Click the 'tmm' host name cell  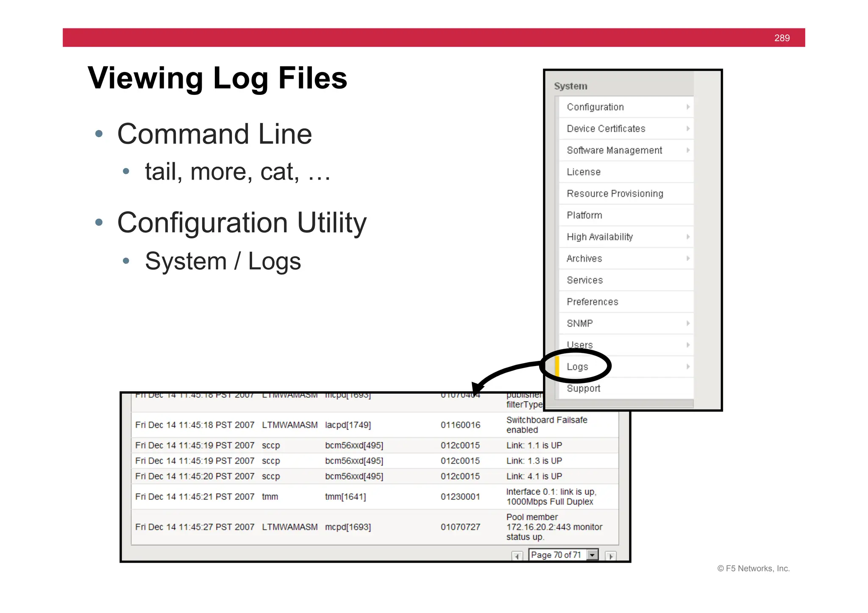[270, 497]
